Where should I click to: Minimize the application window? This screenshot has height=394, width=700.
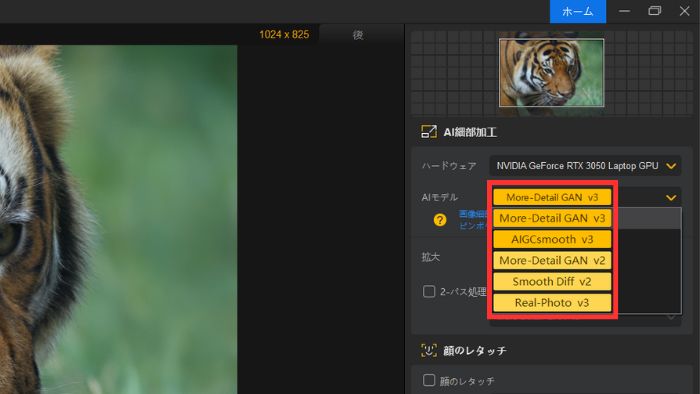pos(625,11)
